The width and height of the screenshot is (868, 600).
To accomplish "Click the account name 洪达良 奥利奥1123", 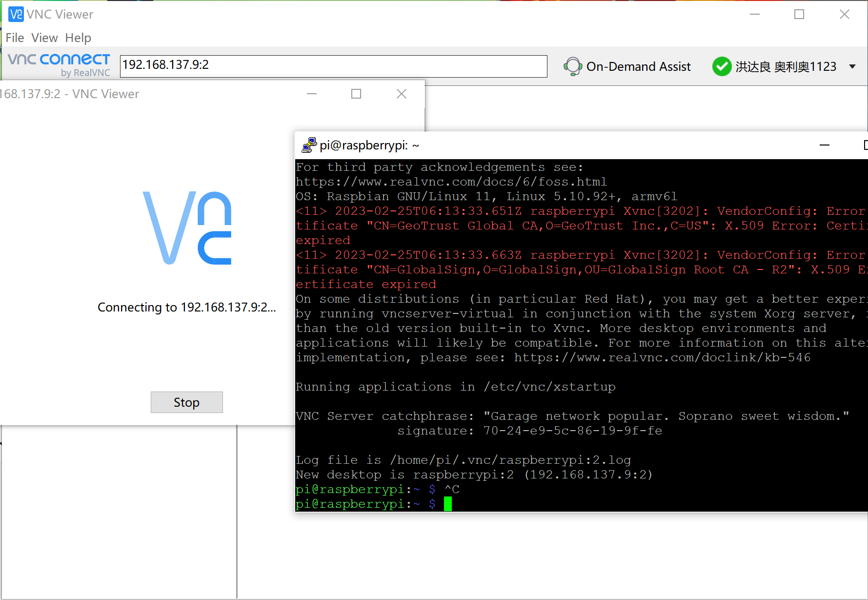I will (x=786, y=66).
